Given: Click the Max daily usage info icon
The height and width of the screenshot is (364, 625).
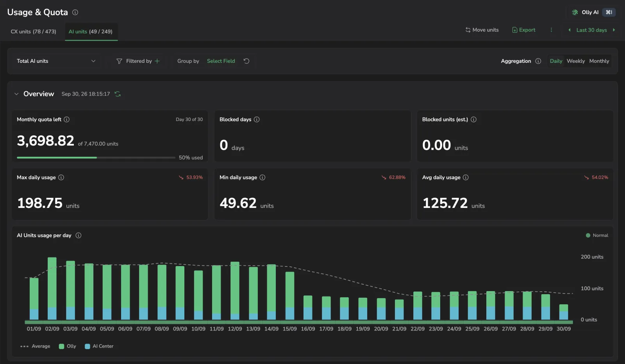Looking at the screenshot, I should click(x=61, y=178).
